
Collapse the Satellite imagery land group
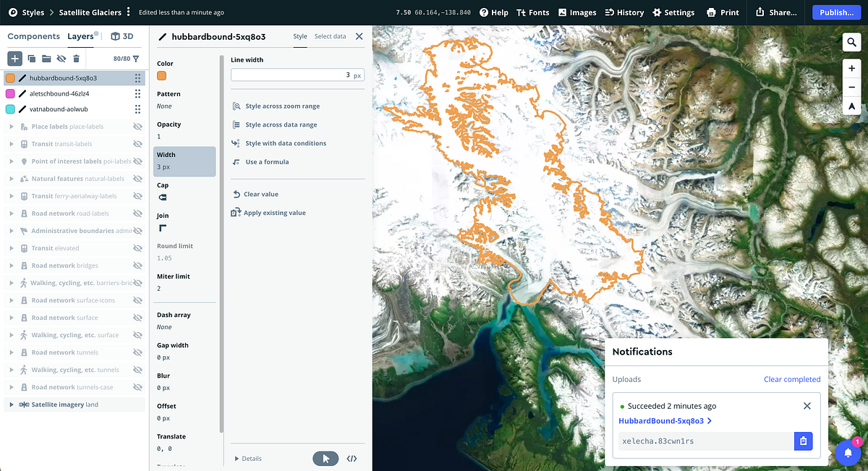10,404
